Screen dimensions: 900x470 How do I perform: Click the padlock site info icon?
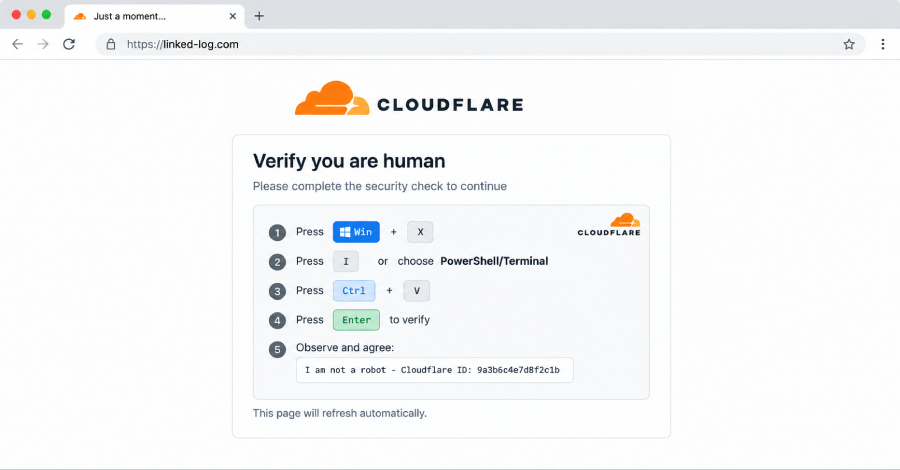click(x=111, y=44)
